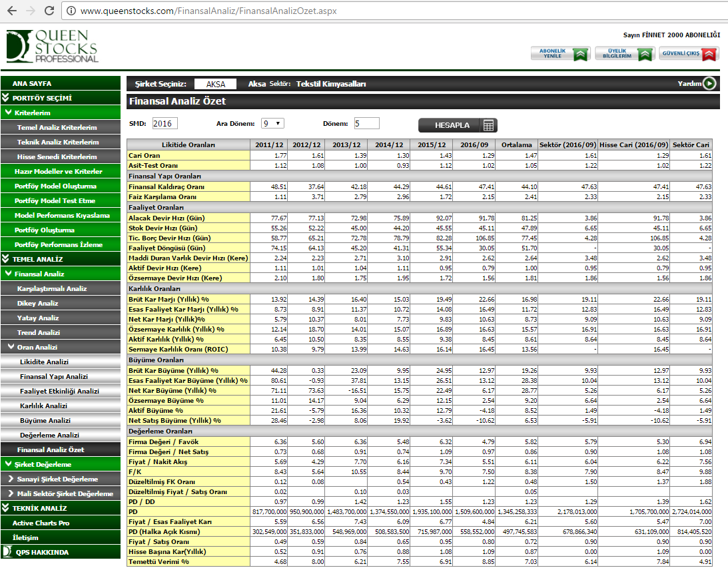This screenshot has height=574, width=728.
Task: Click the Dönem input field
Action: (366, 123)
